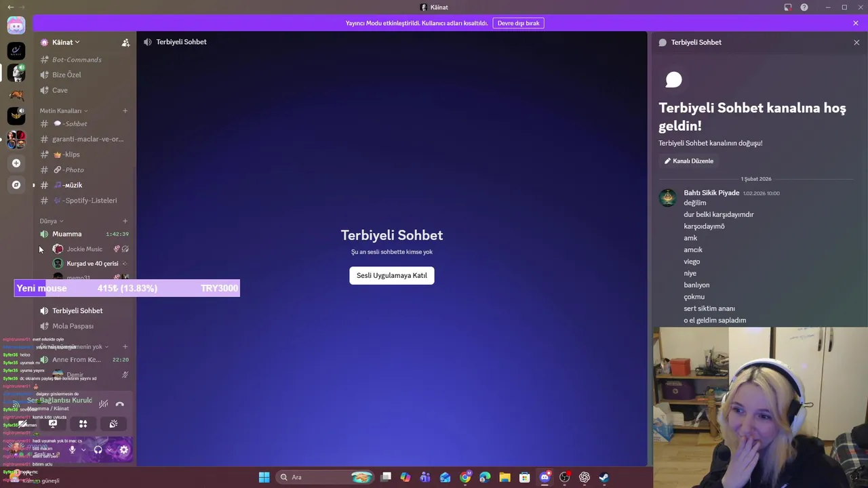Open the fox avatar server
The height and width of the screenshot is (488, 868).
(16, 94)
